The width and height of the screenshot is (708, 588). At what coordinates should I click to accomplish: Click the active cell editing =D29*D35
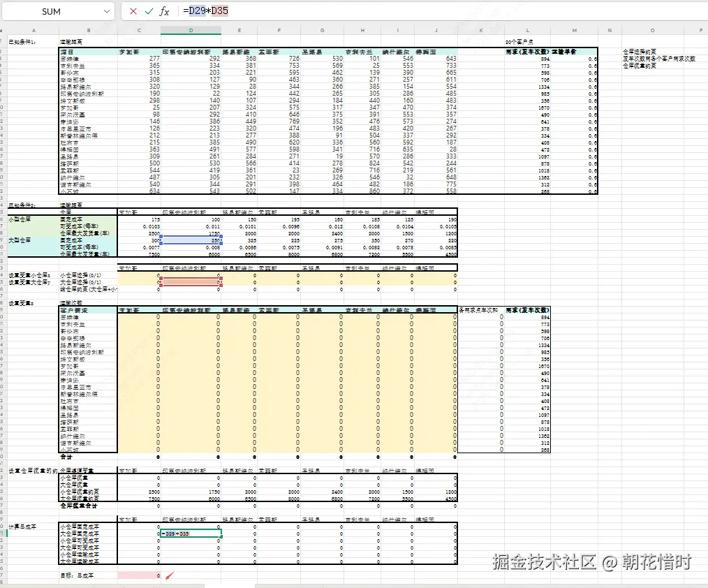191,534
